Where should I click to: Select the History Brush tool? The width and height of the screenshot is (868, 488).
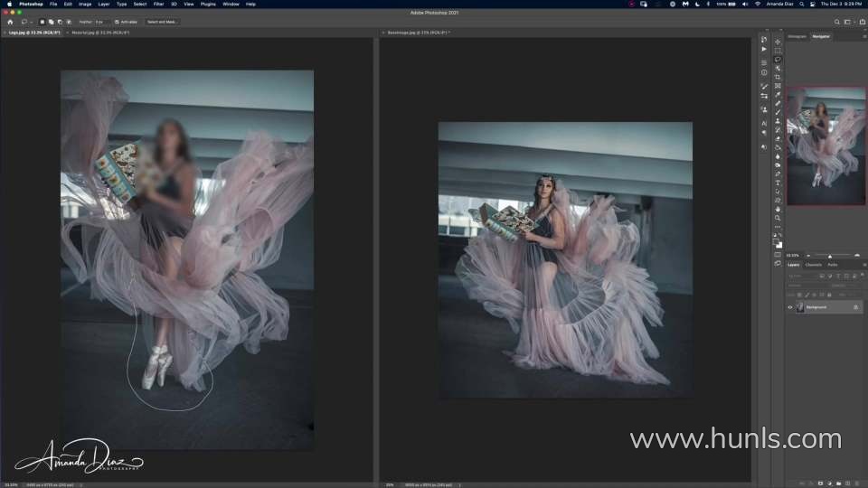coord(778,130)
